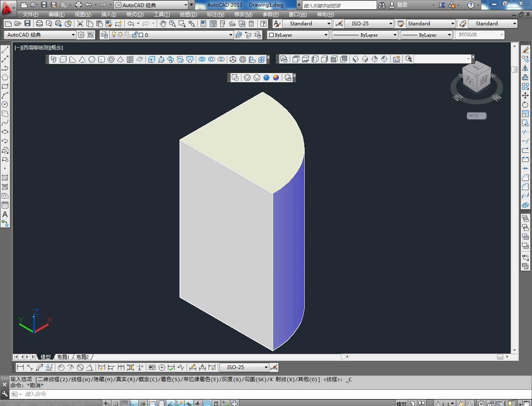Click the 前 face on the ViewCube
The width and height of the screenshot is (532, 406).
484,81
